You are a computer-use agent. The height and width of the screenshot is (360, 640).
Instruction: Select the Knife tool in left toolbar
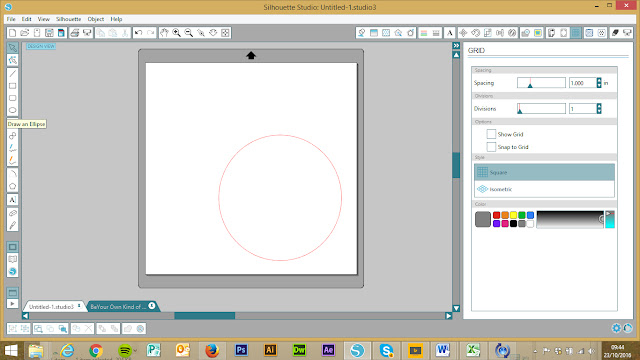(13, 225)
